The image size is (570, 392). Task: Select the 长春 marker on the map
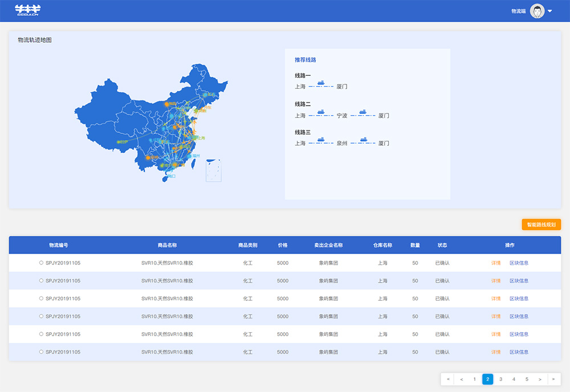[x=205, y=95]
